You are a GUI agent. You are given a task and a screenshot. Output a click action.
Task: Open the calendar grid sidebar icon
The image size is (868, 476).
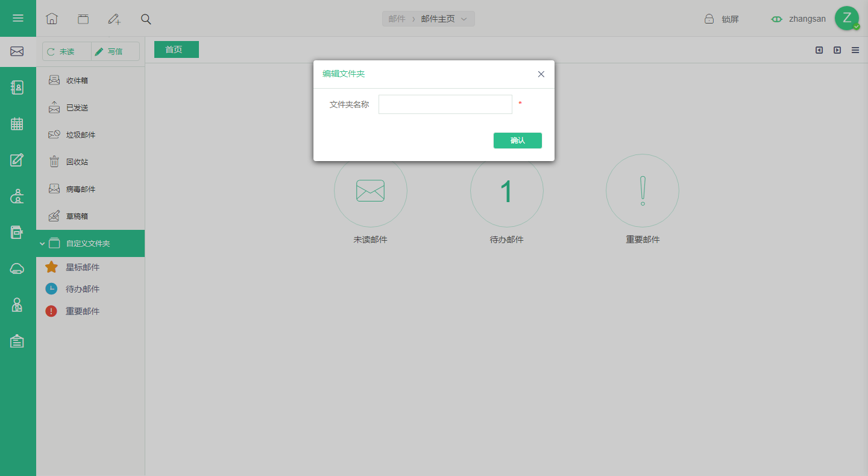[x=17, y=124]
